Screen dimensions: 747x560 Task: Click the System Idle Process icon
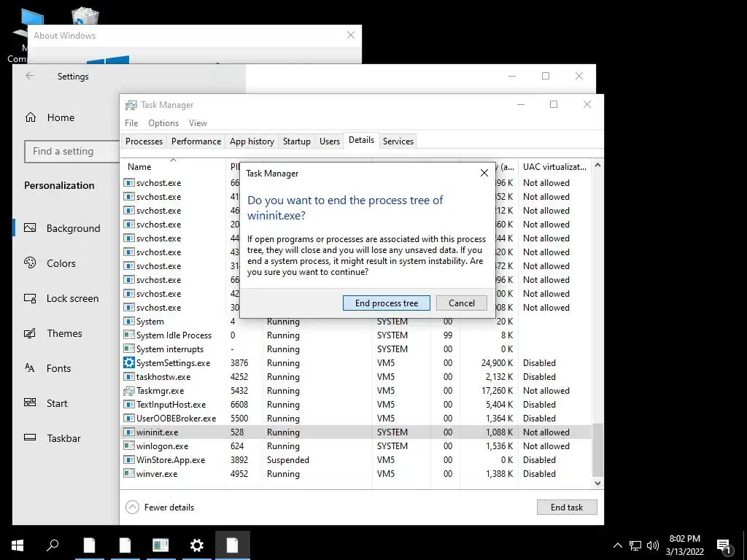tap(128, 335)
